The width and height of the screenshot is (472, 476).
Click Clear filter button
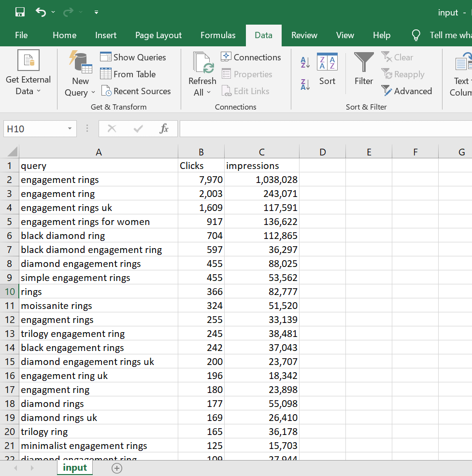pyautogui.click(x=397, y=57)
